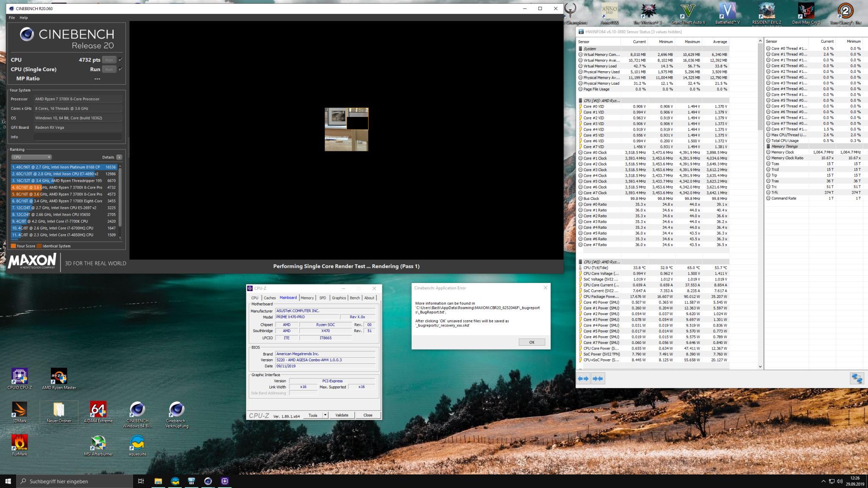Click the Tools button in CPU-Z
Image resolution: width=868 pixels, height=488 pixels.
(313, 415)
